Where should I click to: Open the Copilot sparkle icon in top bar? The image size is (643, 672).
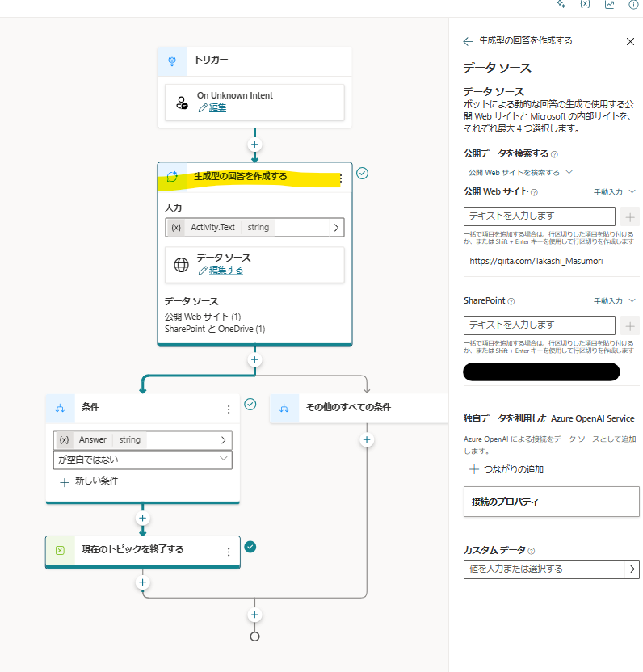pyautogui.click(x=561, y=4)
